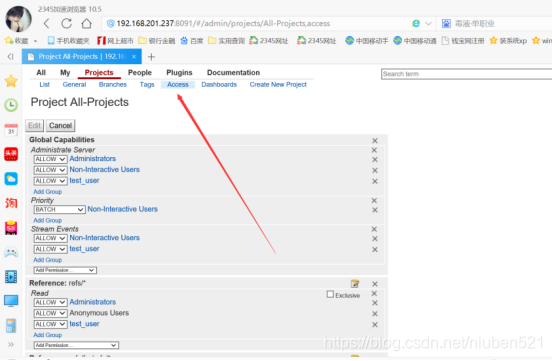Click Add Group under Priority
The height and width of the screenshot is (361, 552).
coord(48,220)
